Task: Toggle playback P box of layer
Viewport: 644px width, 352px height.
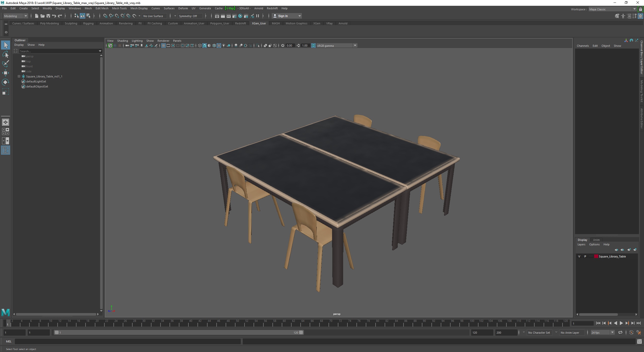Action: click(585, 256)
